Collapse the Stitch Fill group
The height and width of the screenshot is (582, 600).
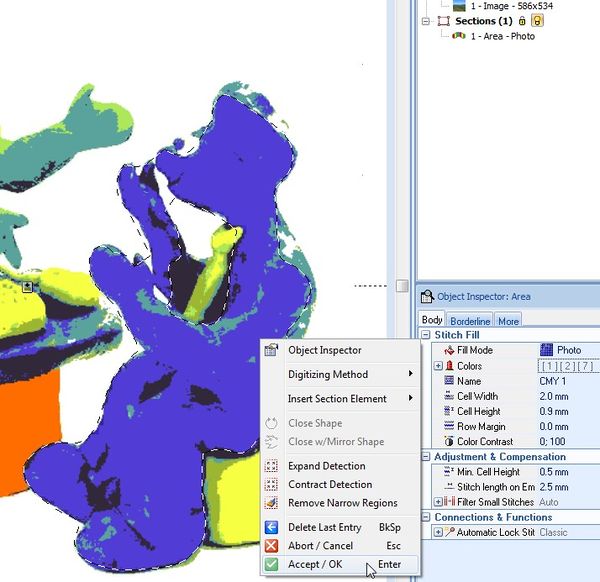tap(426, 335)
